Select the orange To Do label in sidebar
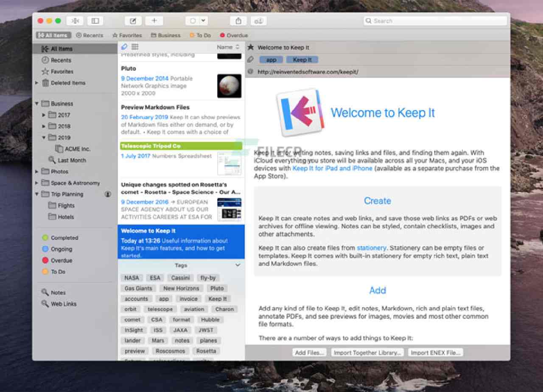Viewport: 543px width, 392px height. pyautogui.click(x=53, y=272)
